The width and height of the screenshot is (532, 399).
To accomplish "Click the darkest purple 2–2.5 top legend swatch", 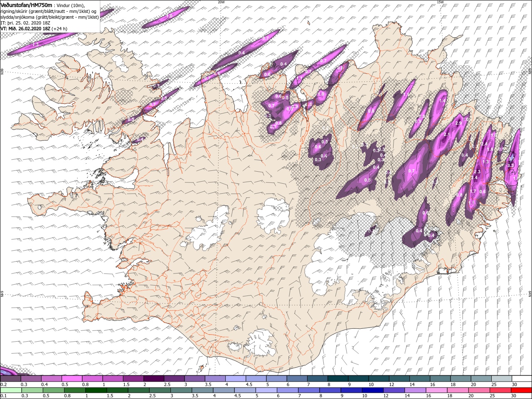I will pos(154,378).
